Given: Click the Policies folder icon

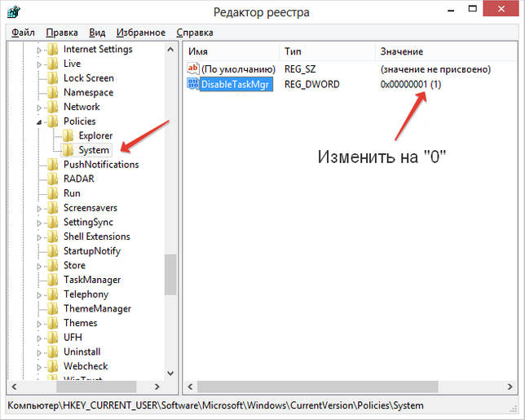Looking at the screenshot, I should point(52,122).
